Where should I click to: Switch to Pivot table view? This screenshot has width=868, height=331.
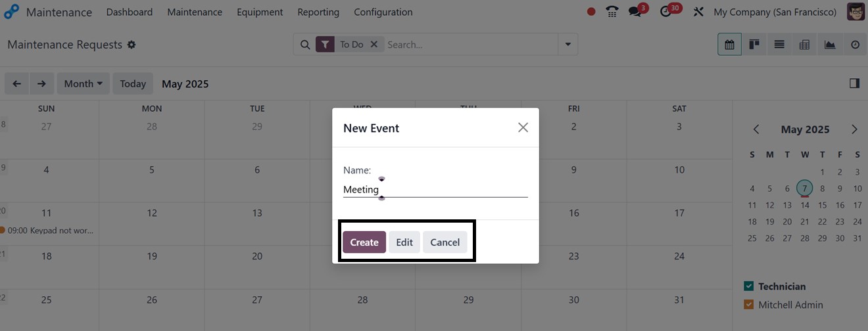[x=804, y=45]
